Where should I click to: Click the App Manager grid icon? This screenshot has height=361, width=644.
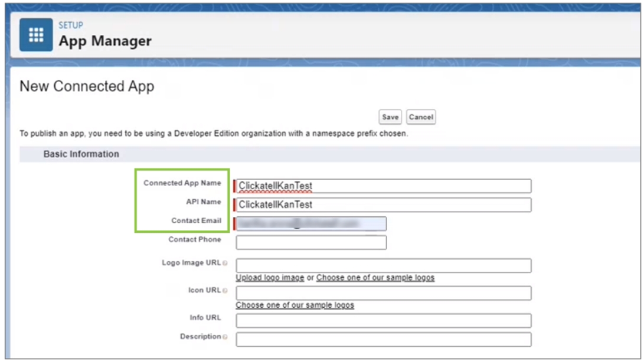[x=36, y=35]
